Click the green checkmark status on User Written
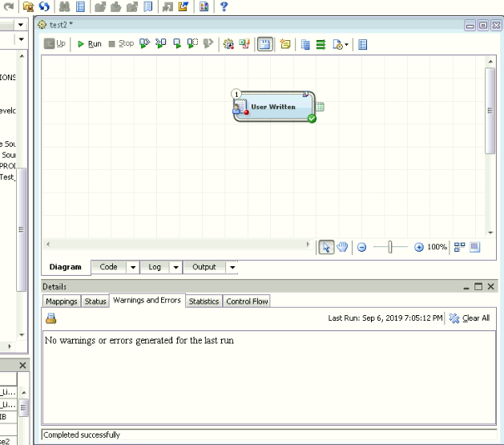This screenshot has width=504, height=445. pos(312,119)
